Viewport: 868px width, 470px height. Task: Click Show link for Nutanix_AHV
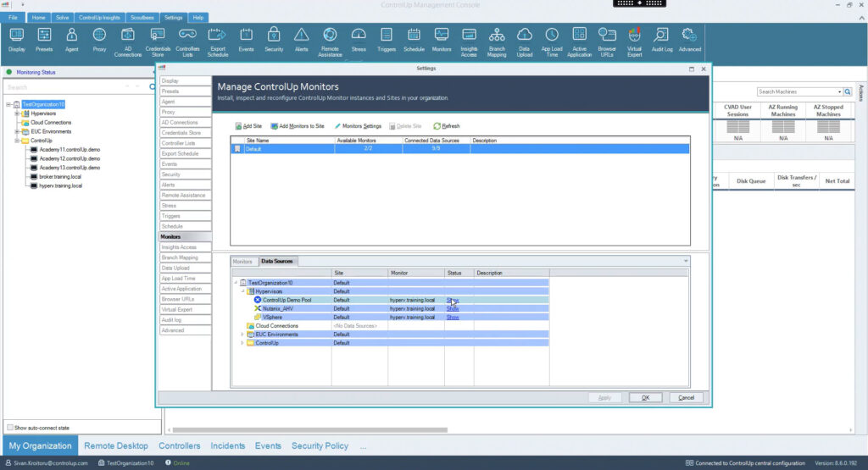pos(453,308)
